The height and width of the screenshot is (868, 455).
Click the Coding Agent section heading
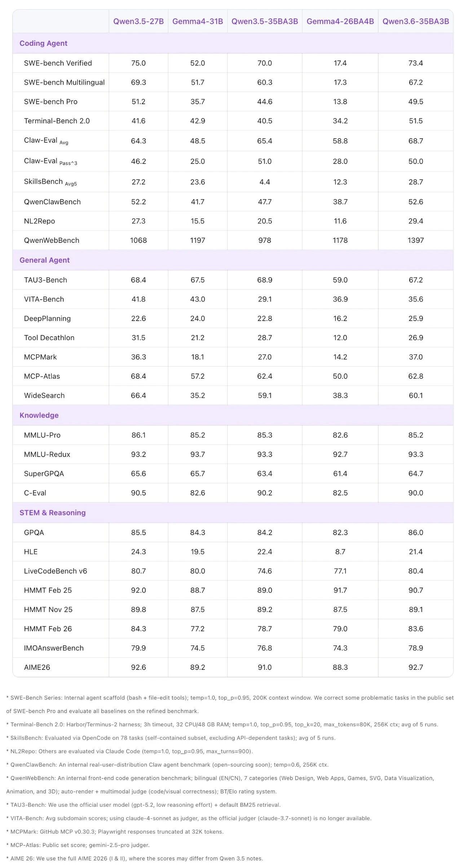click(x=43, y=43)
